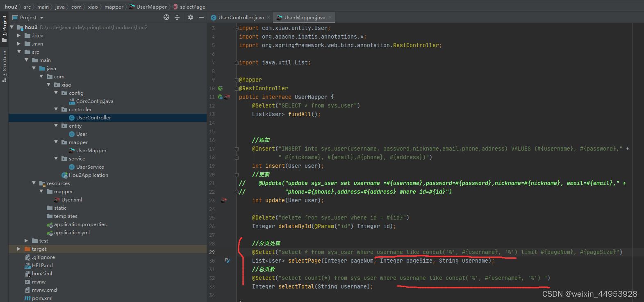Expand the .idea folder
This screenshot has height=302, width=644.
(x=19, y=35)
